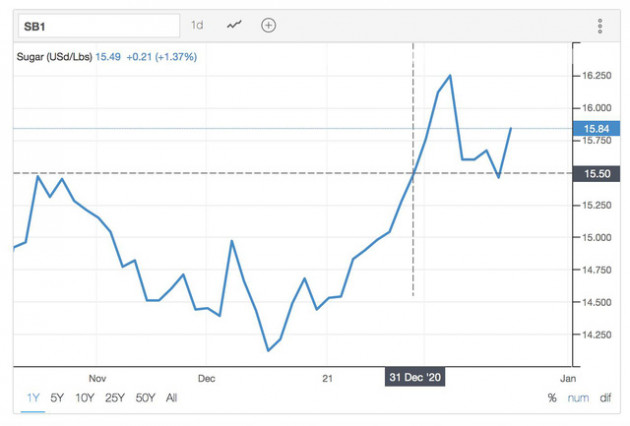Open the three-dot options menu
The height and width of the screenshot is (426, 630).
599,25
